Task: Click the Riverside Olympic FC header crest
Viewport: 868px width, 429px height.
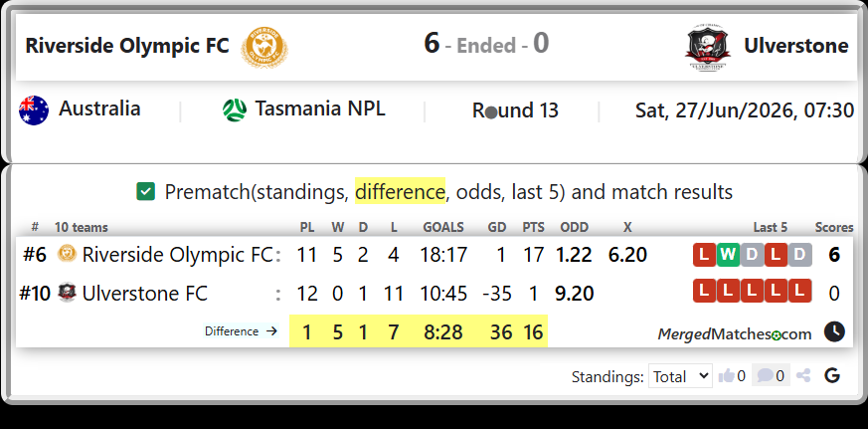Action: [264, 46]
